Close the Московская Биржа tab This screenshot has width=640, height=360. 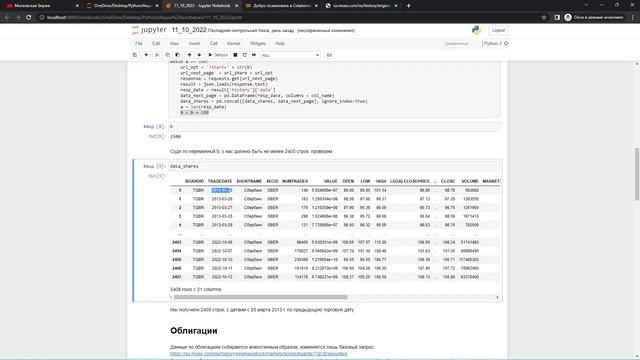pos(77,6)
